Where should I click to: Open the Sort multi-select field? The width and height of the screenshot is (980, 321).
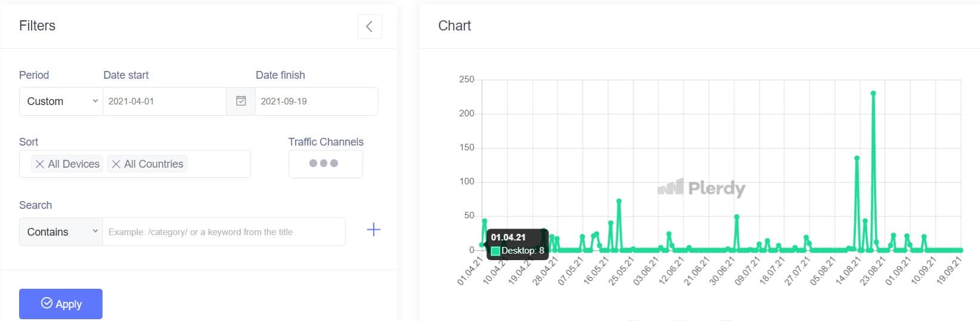pyautogui.click(x=218, y=164)
